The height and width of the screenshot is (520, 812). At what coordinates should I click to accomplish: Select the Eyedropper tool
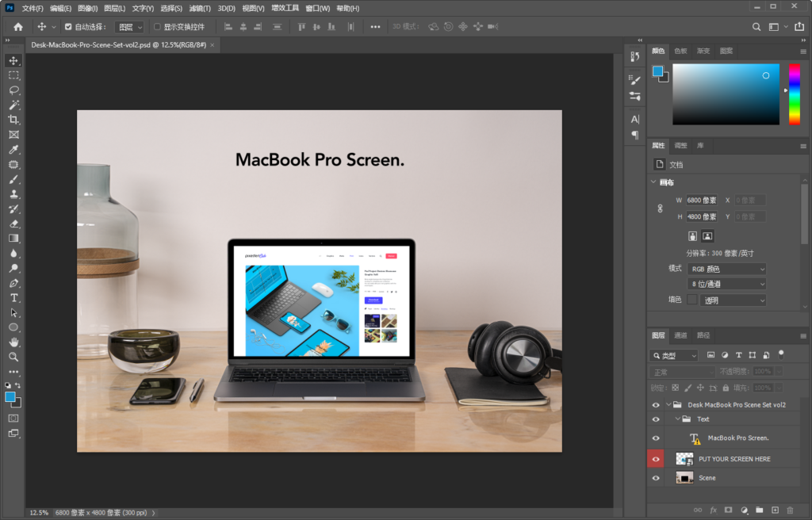pos(13,150)
